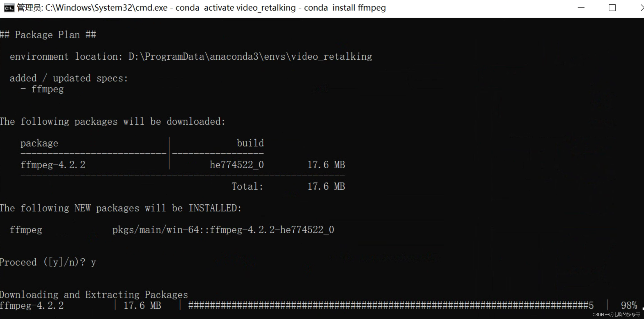Screen dimensions: 644x319
Task: Click 'The following NEW packages will be INSTALLED:' line
Action: tap(121, 208)
